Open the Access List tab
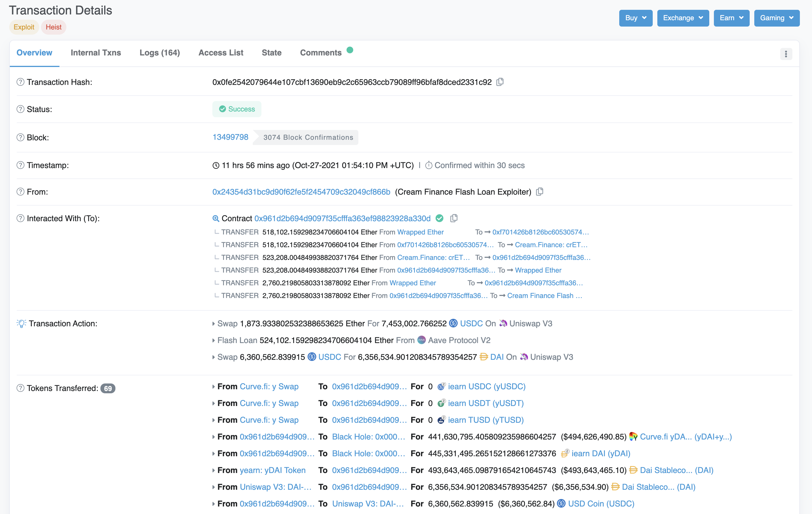This screenshot has width=812, height=514. [221, 53]
